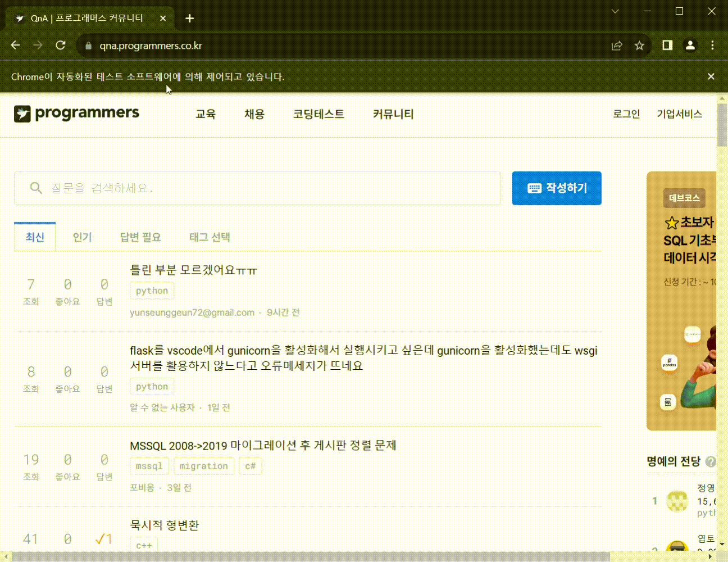Screen dimensions: 728x562
Task: Click the c# tag
Action: (250, 466)
